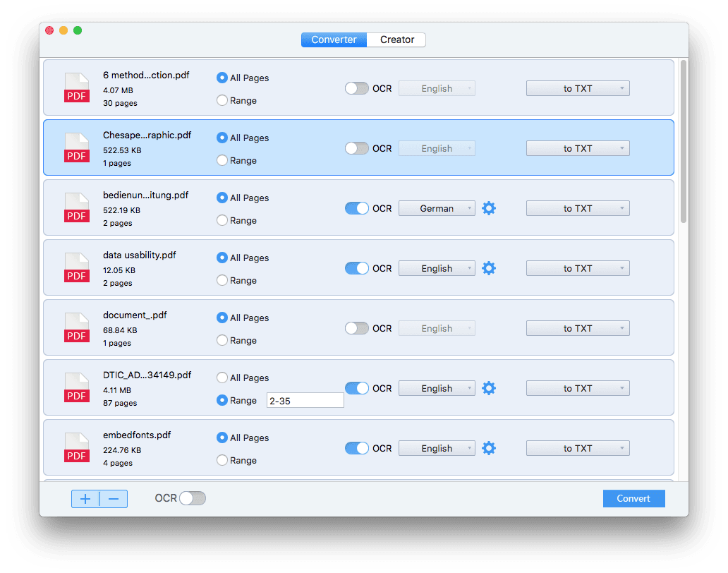Image resolution: width=728 pixels, height=573 pixels.
Task: Select Range radio for Chesape...raphic.pdf
Action: coord(223,160)
